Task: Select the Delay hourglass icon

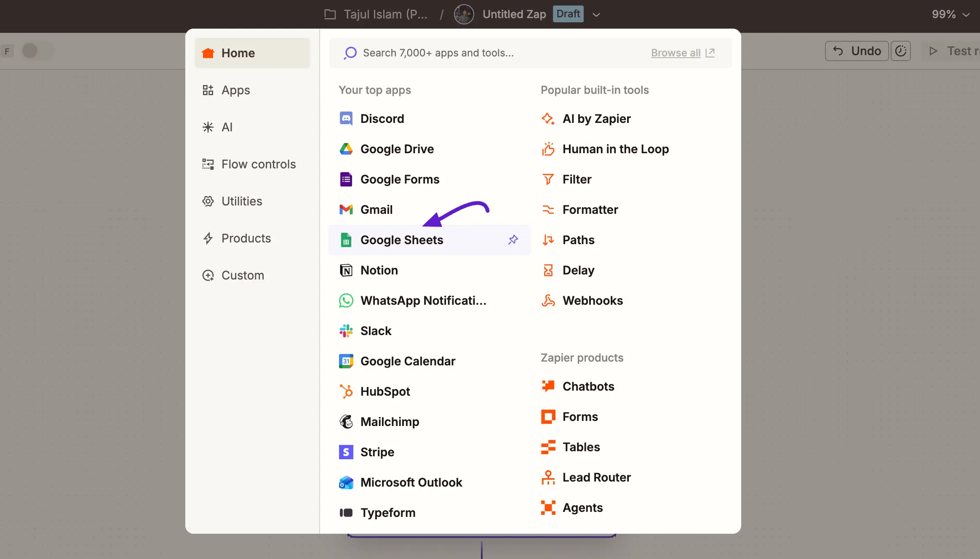Action: click(x=548, y=270)
